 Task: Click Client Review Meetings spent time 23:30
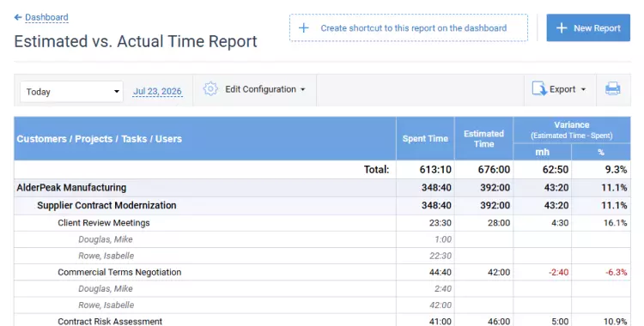(x=440, y=223)
